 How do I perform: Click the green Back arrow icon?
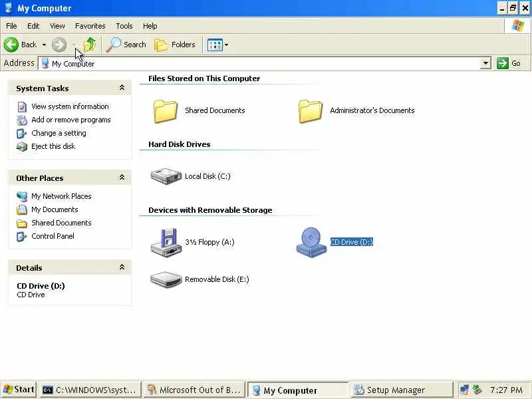pyautogui.click(x=11, y=45)
